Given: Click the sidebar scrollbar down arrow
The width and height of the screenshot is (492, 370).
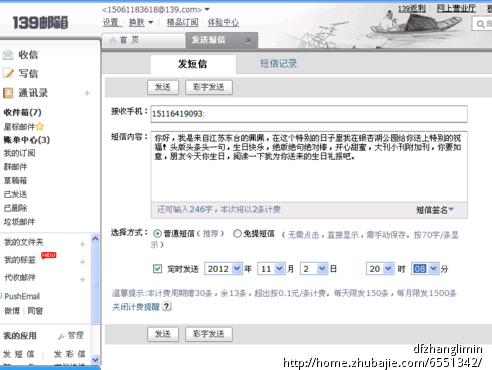Looking at the screenshot, I should (x=95, y=359).
